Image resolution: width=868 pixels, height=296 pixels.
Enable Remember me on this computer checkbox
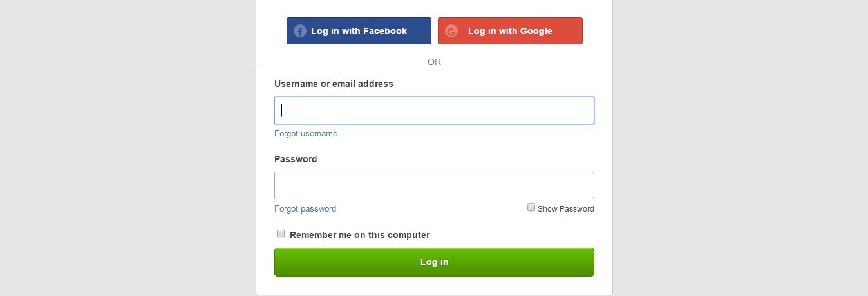point(281,234)
